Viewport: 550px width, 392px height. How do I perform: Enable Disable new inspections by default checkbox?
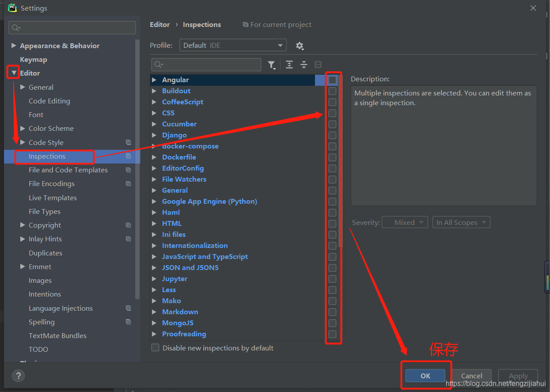155,348
